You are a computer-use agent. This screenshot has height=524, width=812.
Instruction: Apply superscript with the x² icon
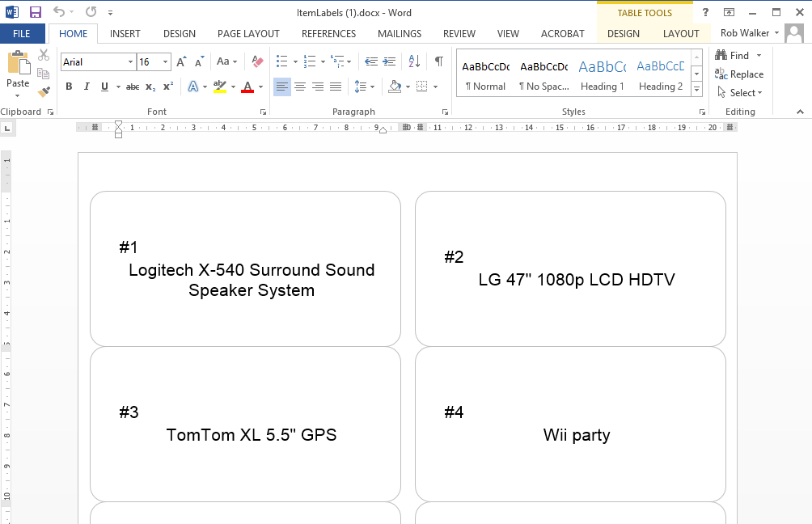click(168, 87)
